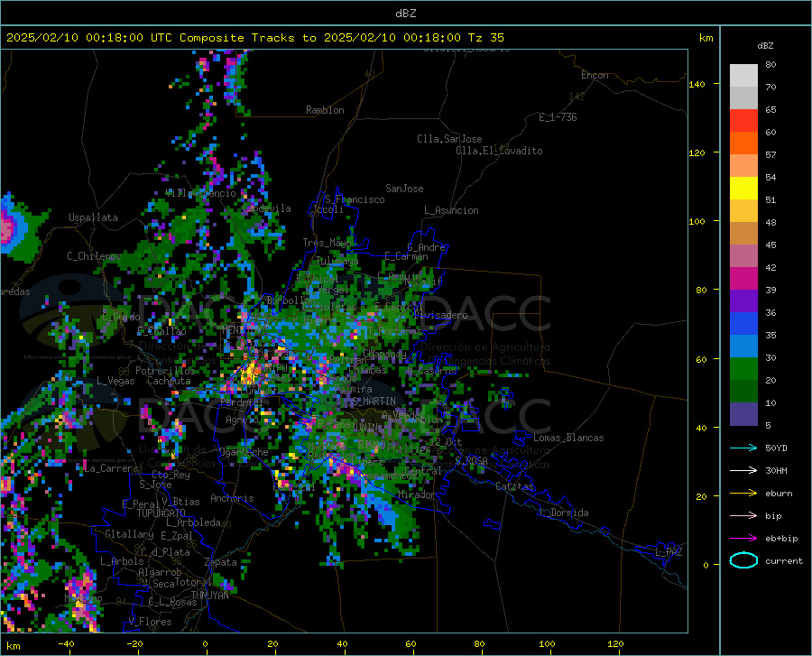Click the C_Chilenos place label
Viewport: 812px width, 656px height.
[x=94, y=256]
